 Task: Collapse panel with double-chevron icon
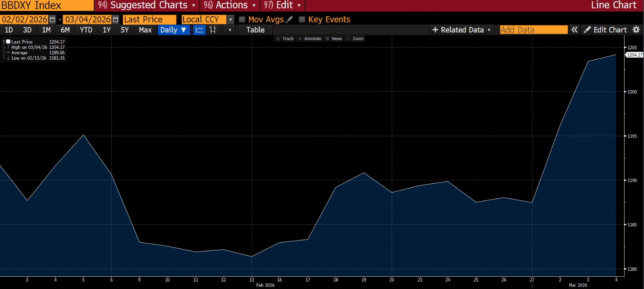click(574, 30)
